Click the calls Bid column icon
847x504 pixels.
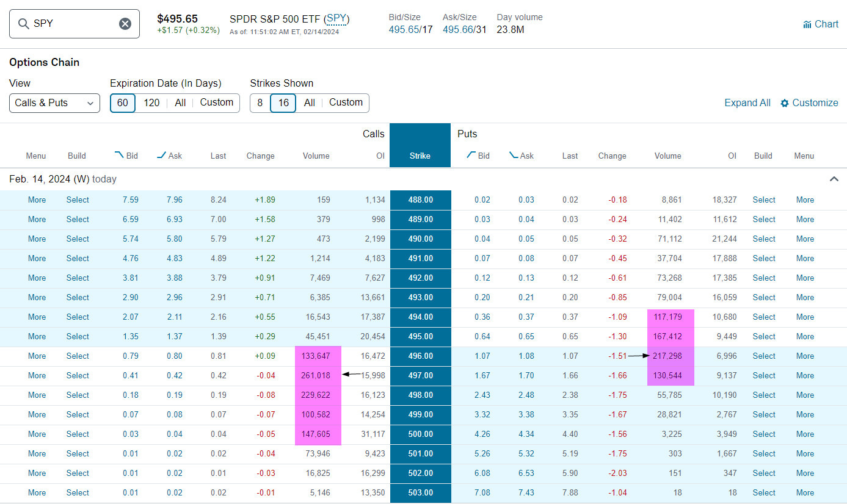(119, 156)
